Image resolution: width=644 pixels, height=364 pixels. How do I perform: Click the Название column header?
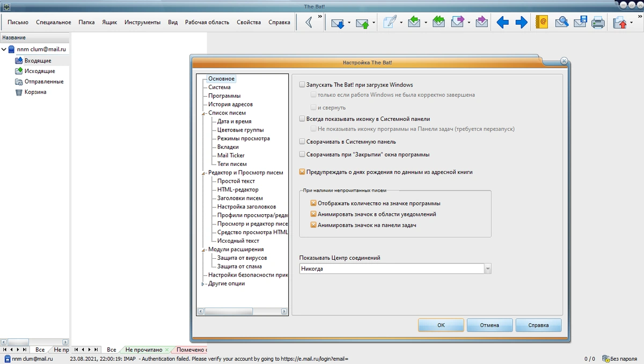[x=35, y=38]
